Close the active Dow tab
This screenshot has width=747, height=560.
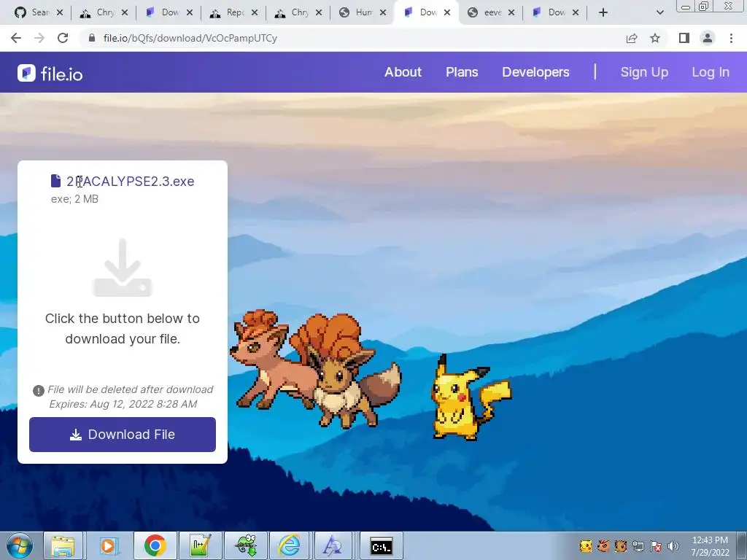pos(447,13)
